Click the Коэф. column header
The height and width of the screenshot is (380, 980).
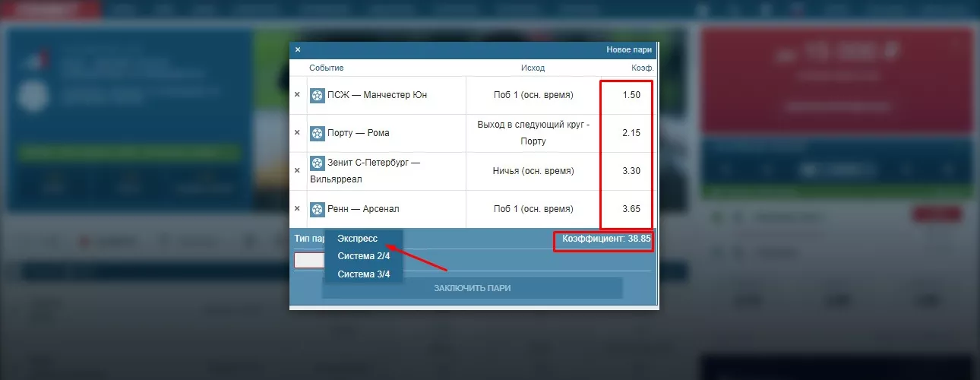[x=642, y=68]
